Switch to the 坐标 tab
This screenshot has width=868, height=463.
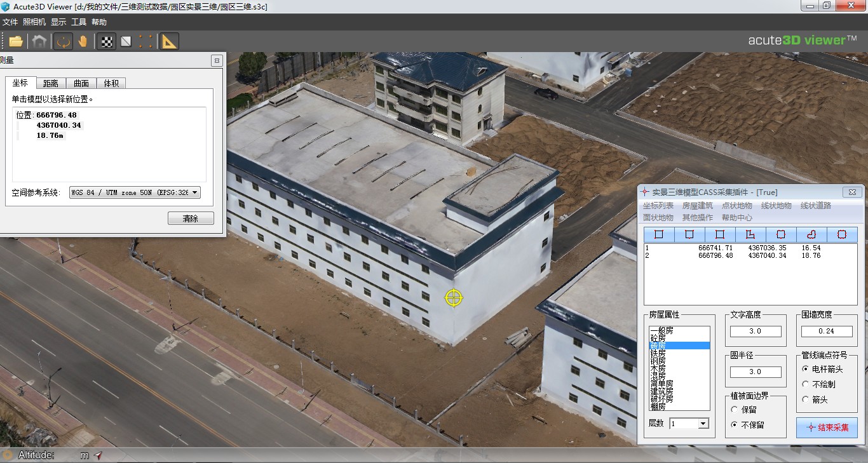click(x=20, y=83)
